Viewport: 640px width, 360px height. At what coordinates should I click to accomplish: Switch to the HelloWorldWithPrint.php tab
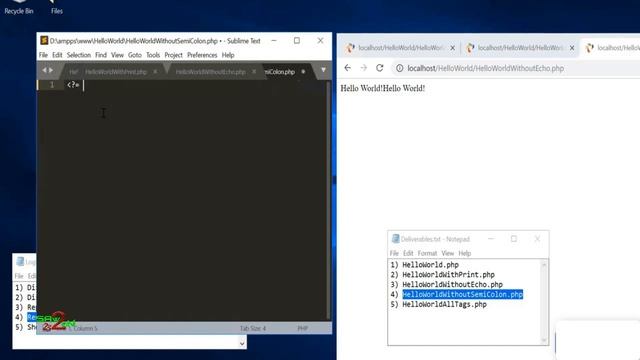pyautogui.click(x=116, y=72)
